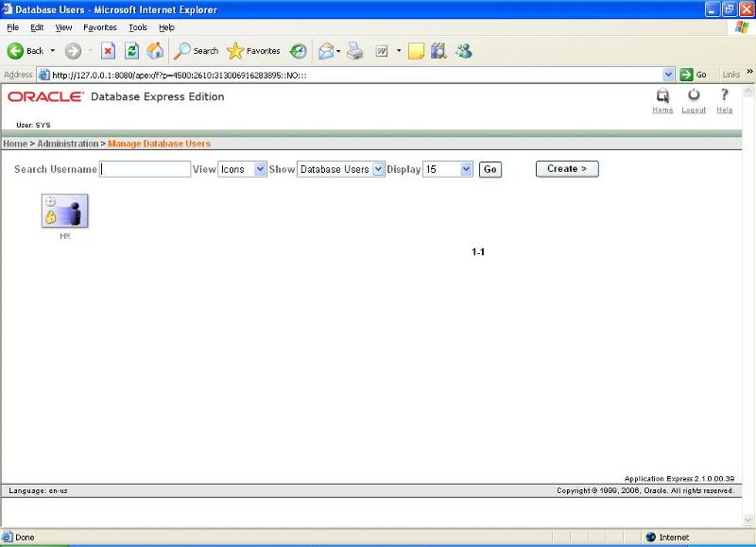
Task: Expand the Edit button dropdown arrow
Action: [399, 51]
